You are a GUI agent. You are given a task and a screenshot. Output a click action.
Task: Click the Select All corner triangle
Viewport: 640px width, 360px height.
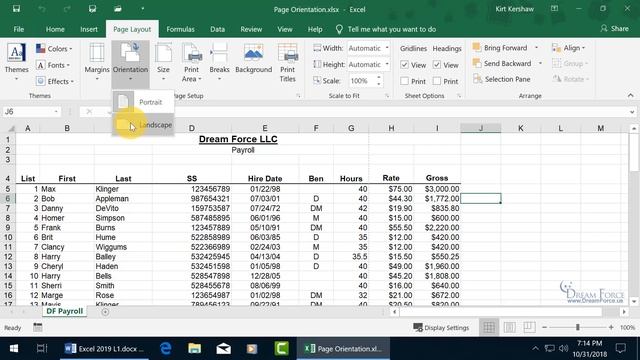pyautogui.click(x=11, y=128)
